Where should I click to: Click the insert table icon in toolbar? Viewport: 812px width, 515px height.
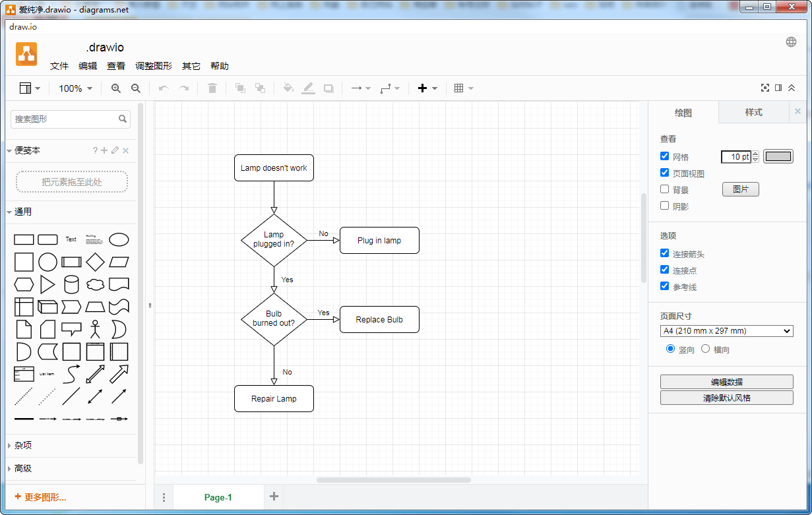459,88
